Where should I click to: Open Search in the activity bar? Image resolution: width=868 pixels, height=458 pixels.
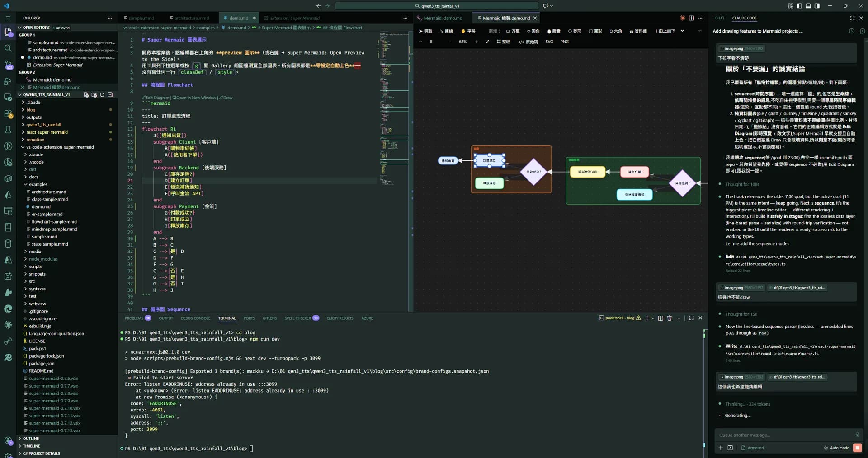8,48
